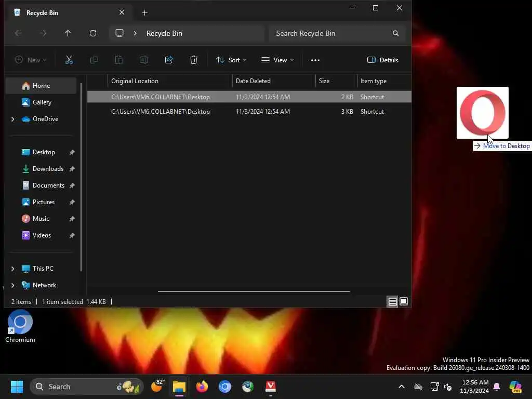Viewport: 532px width, 399px height.
Task: Unpin Pictures using its pin icon
Action: tap(72, 202)
